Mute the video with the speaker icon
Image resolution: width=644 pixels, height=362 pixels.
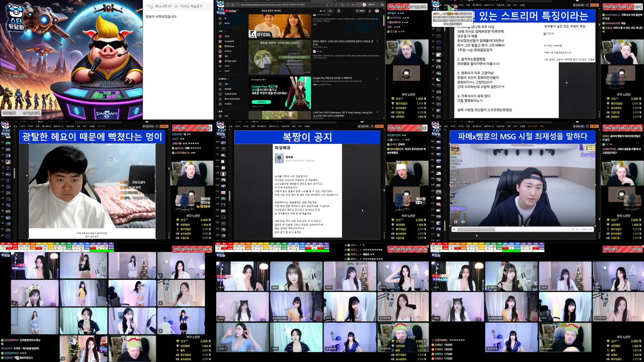point(463,222)
